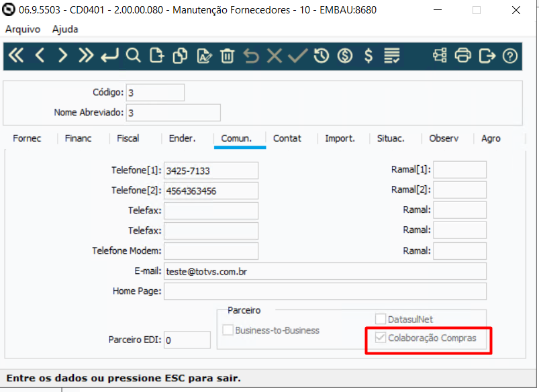Click the Ramal field beside Telefone Modem
The height and width of the screenshot is (392, 539).
(x=460, y=251)
